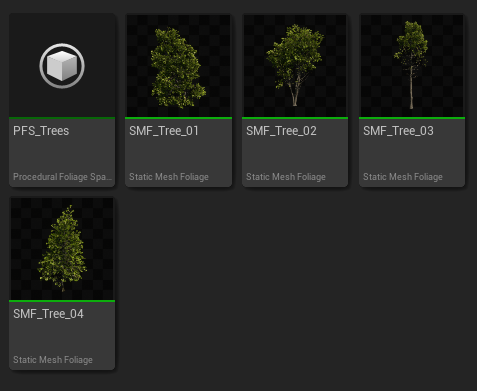Viewport: 477px width, 391px height.
Task: Select the SMF_Tree_02 tree thumbnail
Action: [295, 65]
